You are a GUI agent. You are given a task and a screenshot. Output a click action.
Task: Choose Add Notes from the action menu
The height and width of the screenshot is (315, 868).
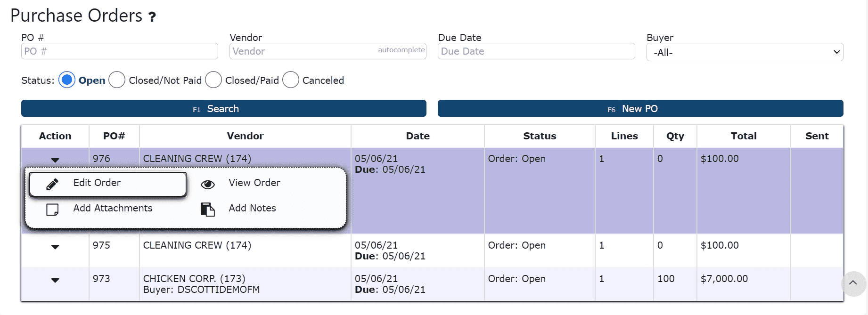(252, 208)
